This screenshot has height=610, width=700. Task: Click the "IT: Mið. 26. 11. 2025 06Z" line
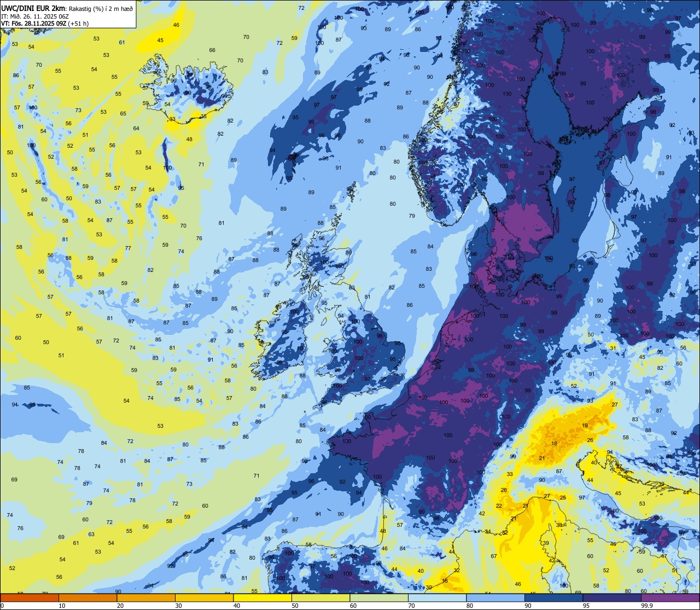pyautogui.click(x=35, y=16)
